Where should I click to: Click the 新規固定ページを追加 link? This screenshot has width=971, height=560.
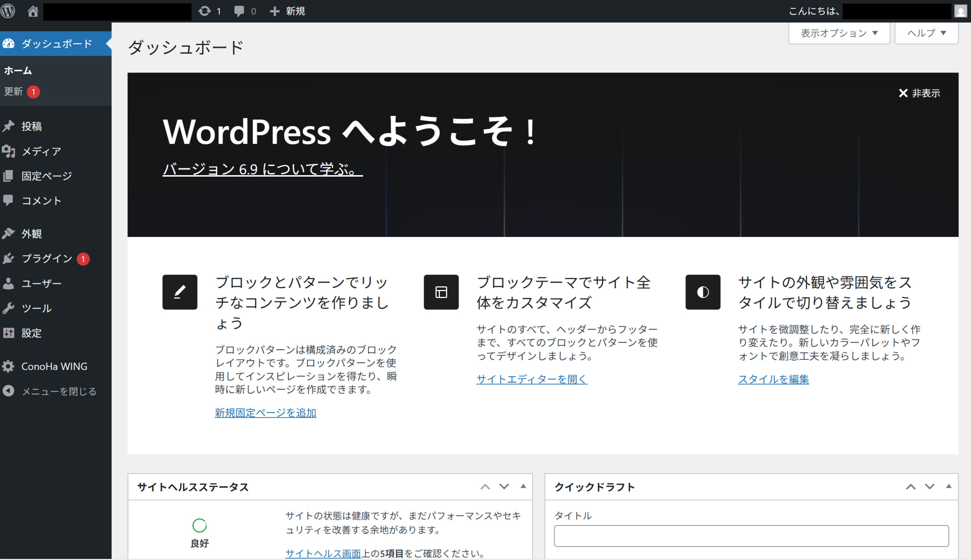click(x=265, y=413)
